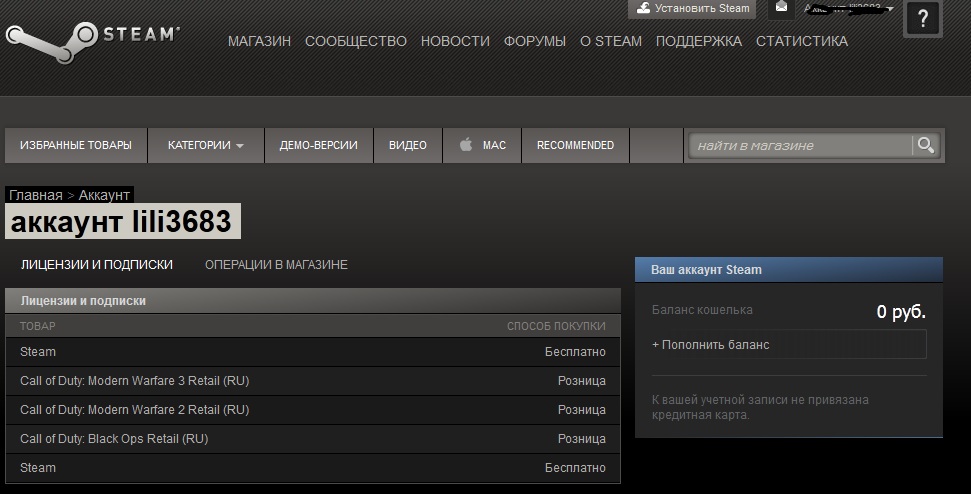Viewport: 971px width, 494px height.
Task: Expand the КАТЕГОРИИ dropdown
Action: point(206,145)
